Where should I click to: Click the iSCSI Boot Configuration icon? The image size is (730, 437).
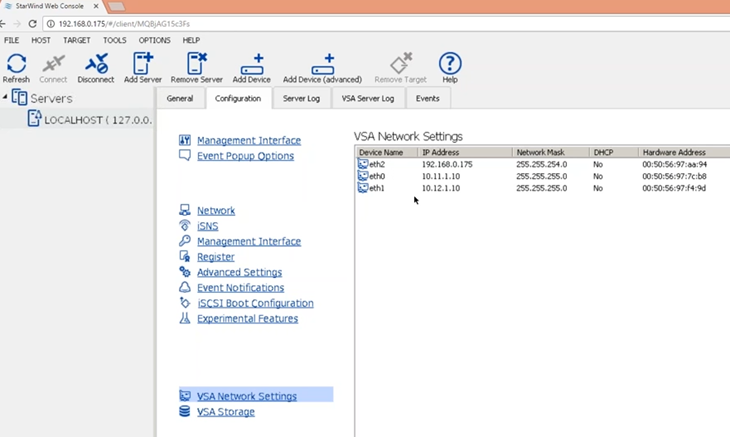(x=185, y=303)
